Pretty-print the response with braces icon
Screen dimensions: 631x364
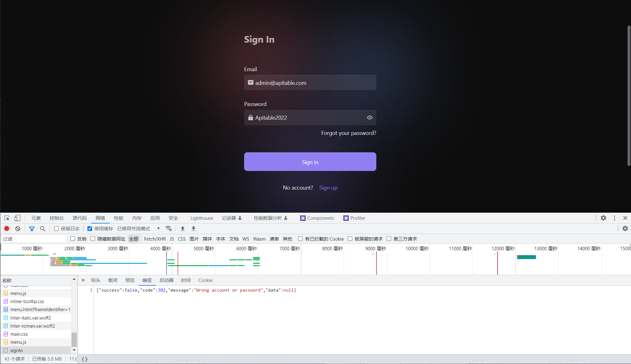click(x=84, y=359)
